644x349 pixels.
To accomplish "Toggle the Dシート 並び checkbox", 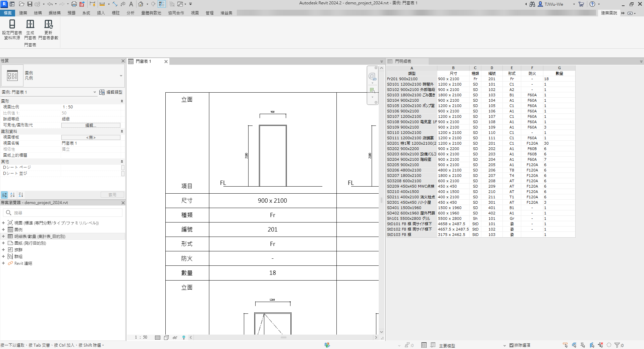I will pos(123,173).
